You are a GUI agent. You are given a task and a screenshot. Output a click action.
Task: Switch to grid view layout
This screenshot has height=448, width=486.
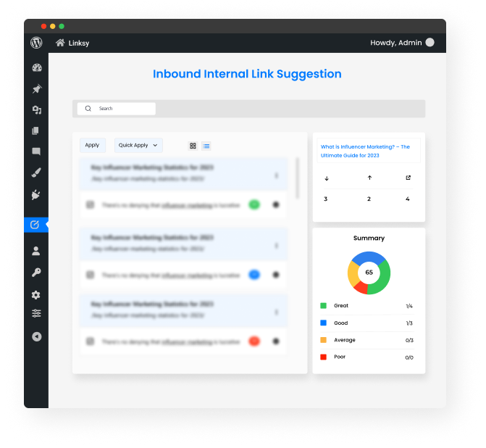point(193,146)
